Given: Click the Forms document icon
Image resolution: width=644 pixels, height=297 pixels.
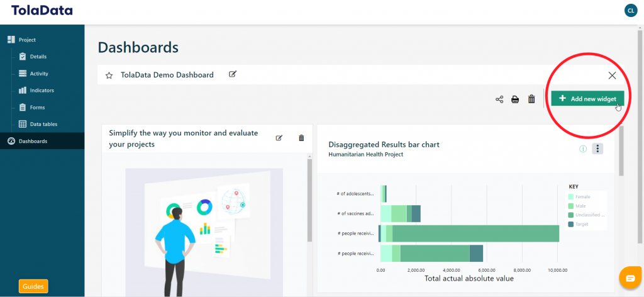Looking at the screenshot, I should click(x=23, y=107).
